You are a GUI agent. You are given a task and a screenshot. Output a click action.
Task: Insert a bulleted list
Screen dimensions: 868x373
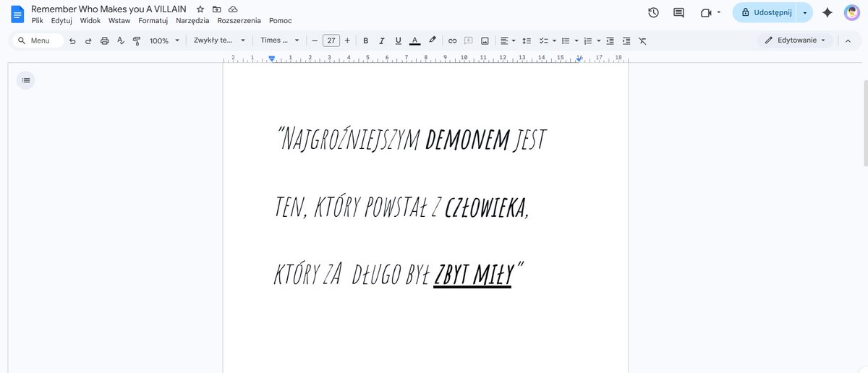pyautogui.click(x=566, y=40)
